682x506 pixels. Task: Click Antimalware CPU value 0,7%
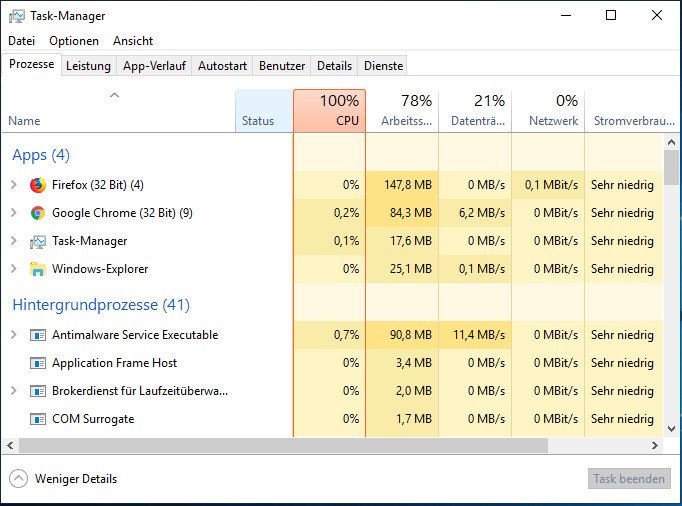point(346,335)
